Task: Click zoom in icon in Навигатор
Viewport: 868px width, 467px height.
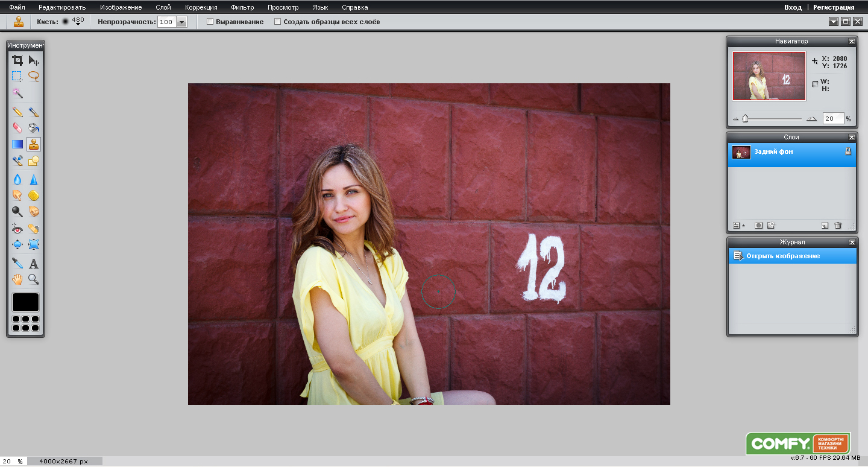Action: tap(812, 119)
